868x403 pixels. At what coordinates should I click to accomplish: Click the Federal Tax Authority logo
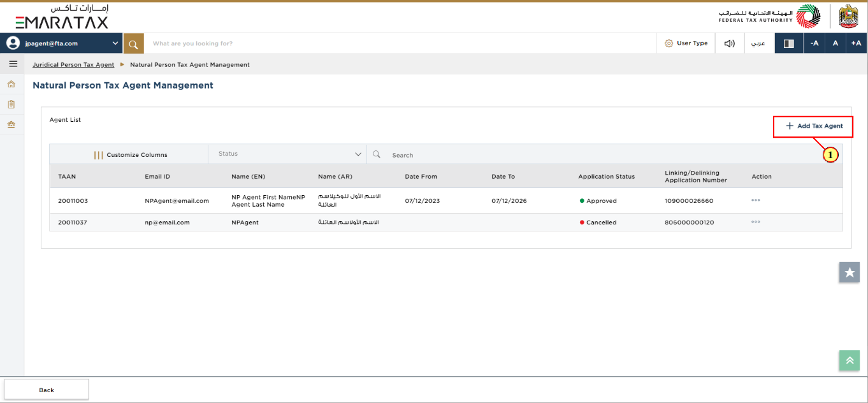[769, 17]
